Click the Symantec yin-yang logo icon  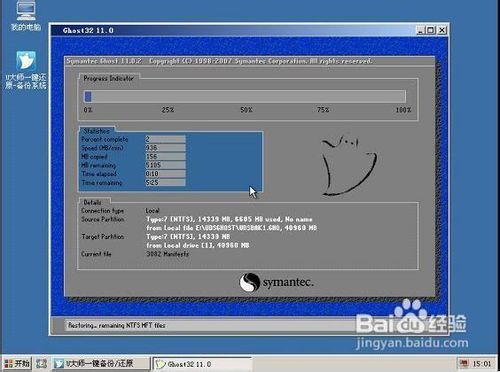249,282
